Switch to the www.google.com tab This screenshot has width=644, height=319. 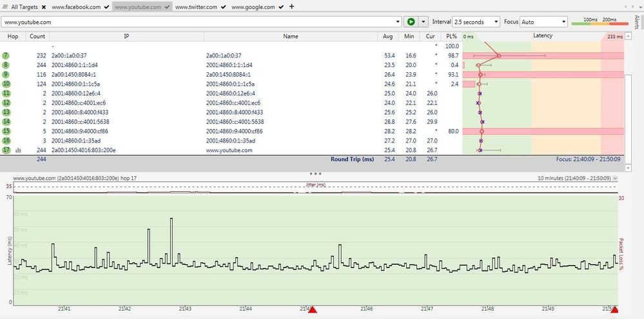coord(253,7)
